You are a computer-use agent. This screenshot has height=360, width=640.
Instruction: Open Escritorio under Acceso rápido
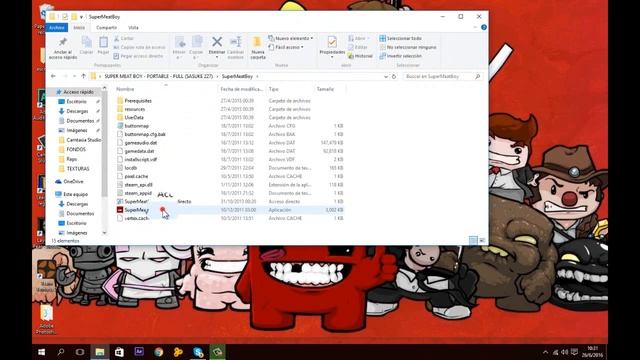point(76,101)
